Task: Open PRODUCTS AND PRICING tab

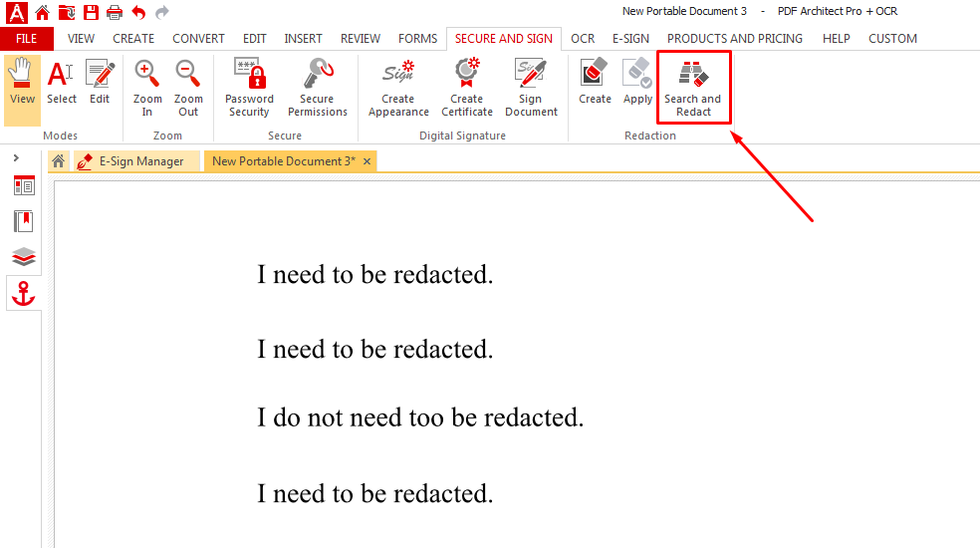Action: pyautogui.click(x=735, y=39)
